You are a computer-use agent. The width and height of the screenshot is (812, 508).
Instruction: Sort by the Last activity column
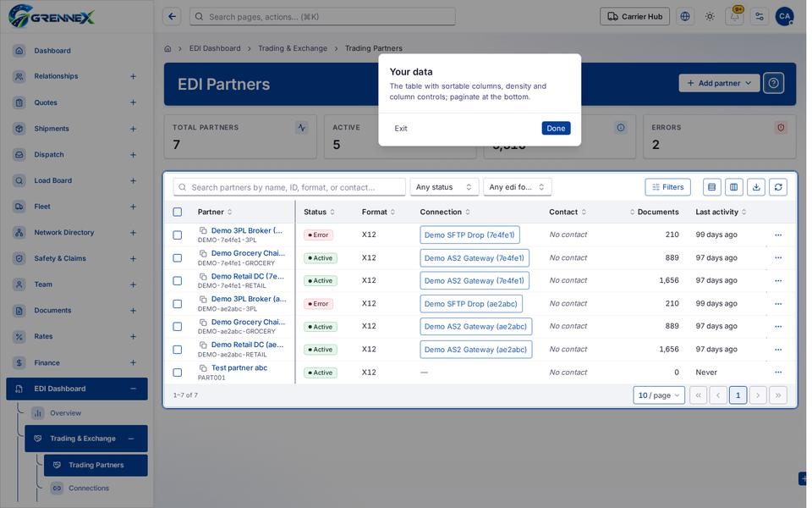click(x=721, y=212)
